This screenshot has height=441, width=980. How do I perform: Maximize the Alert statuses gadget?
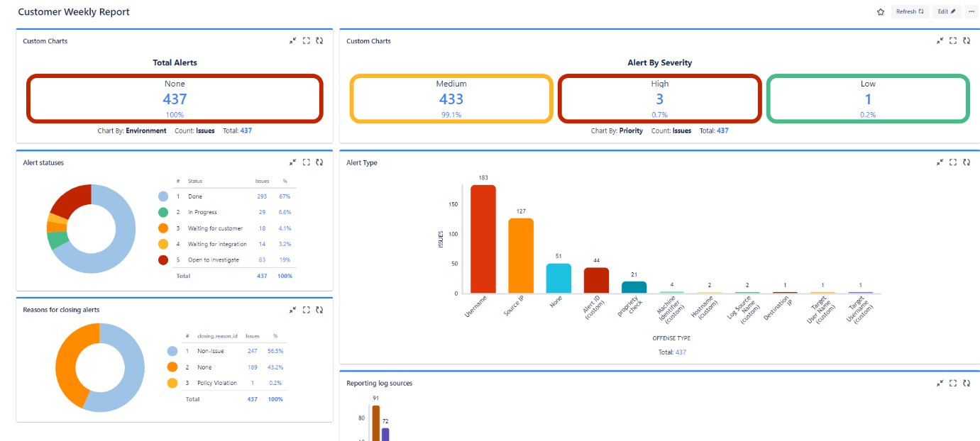point(306,162)
